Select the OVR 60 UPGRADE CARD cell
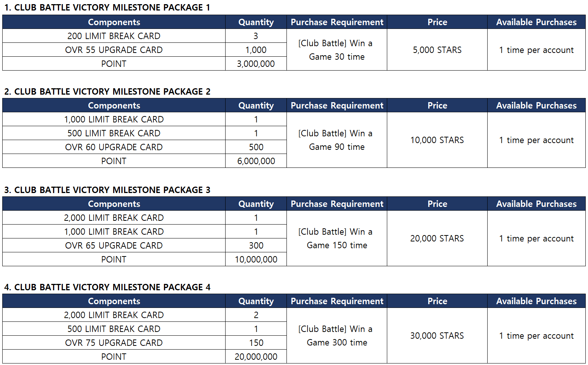The width and height of the screenshot is (588, 365). point(114,147)
